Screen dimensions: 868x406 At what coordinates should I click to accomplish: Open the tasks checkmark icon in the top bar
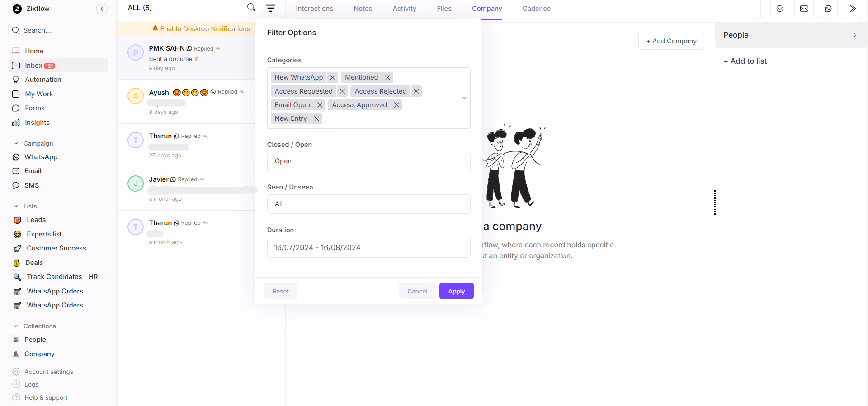780,9
